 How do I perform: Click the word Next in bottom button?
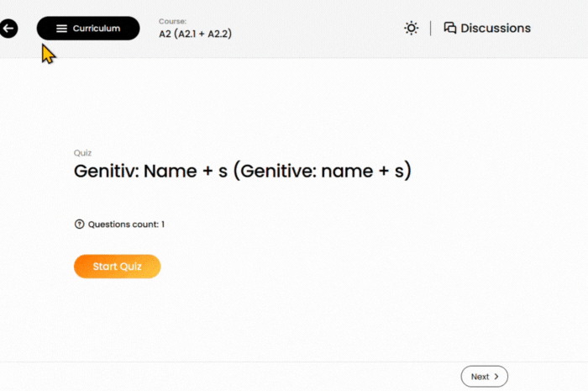480,377
